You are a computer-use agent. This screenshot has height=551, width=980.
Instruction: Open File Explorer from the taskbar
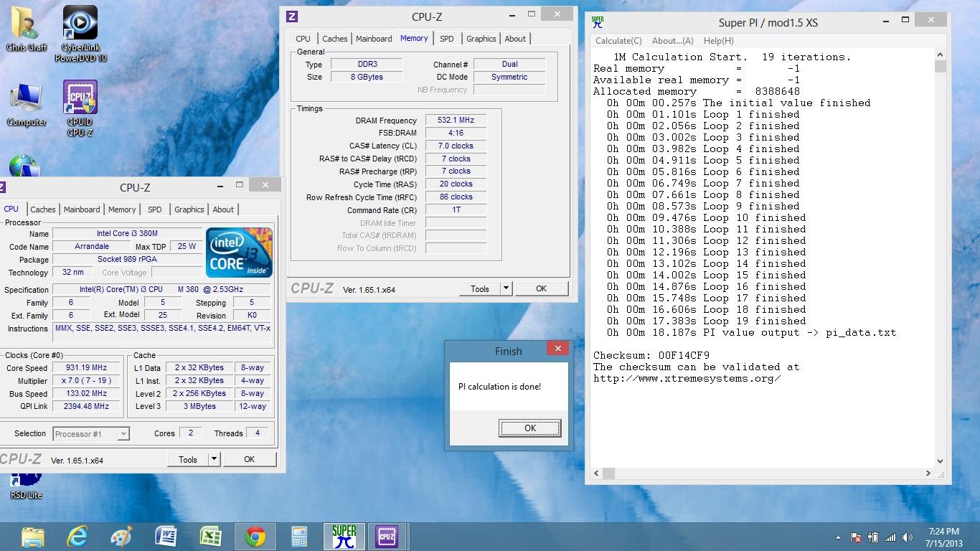pyautogui.click(x=32, y=537)
